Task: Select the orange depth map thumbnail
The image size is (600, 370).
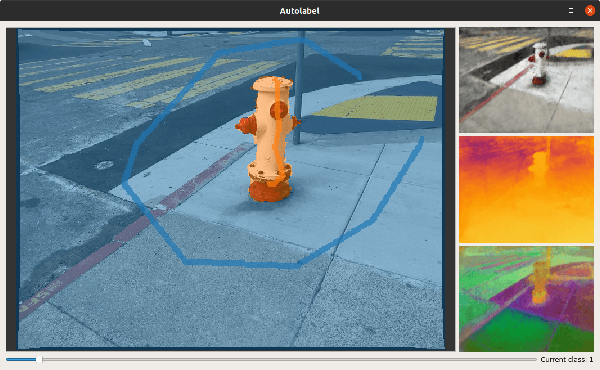Action: coord(527,189)
